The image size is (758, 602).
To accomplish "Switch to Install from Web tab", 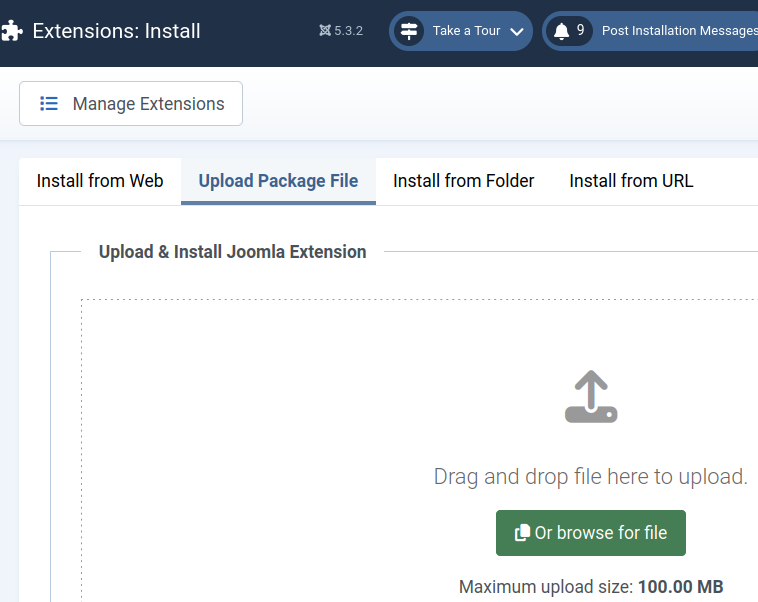I will [100, 181].
